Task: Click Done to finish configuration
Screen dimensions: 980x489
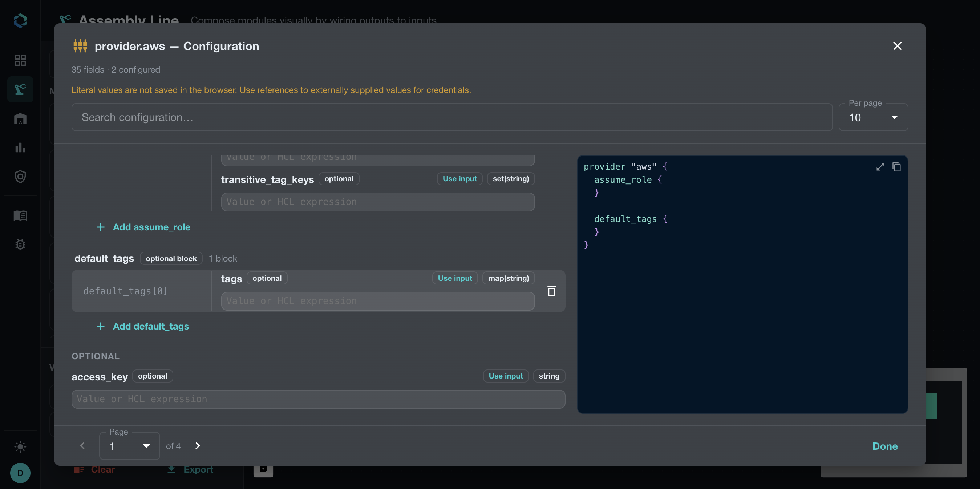Action: coord(885,446)
